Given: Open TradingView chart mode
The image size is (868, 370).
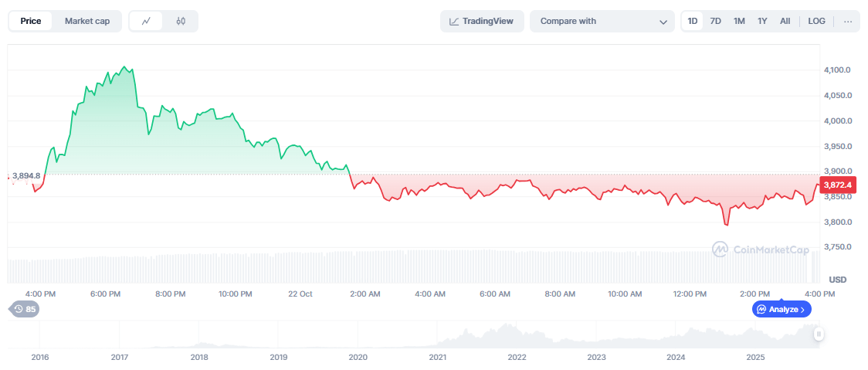Looking at the screenshot, I should [x=482, y=22].
